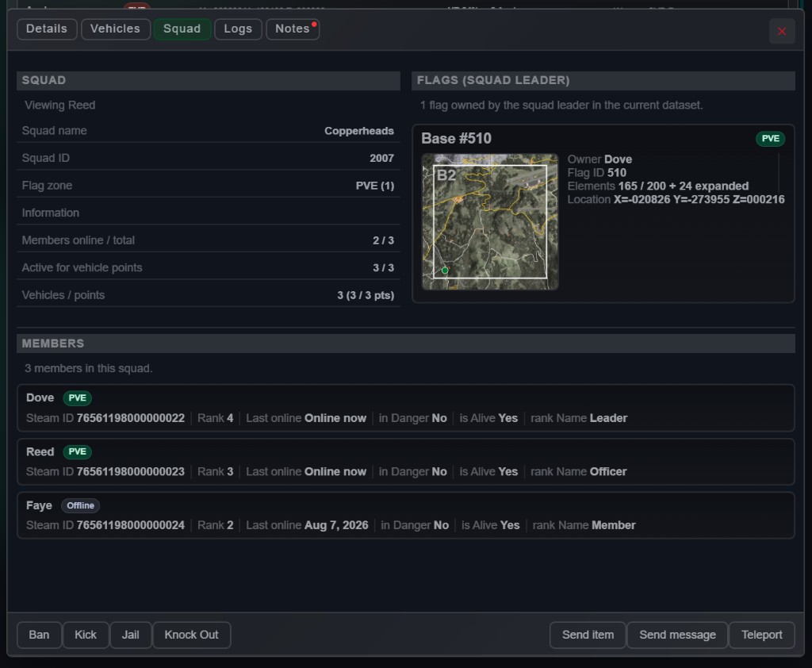Image resolution: width=812 pixels, height=668 pixels.
Task: Click the Jail button
Action: [x=131, y=635]
